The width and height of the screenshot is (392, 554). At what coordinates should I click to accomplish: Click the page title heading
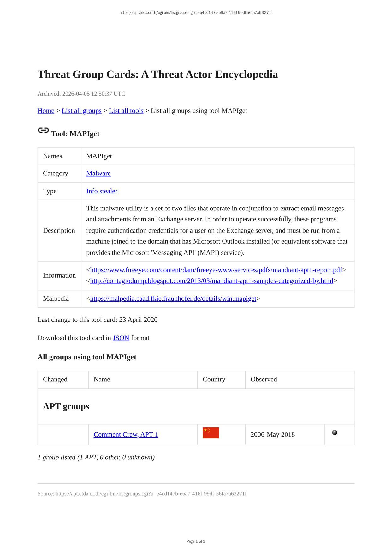point(157,74)
